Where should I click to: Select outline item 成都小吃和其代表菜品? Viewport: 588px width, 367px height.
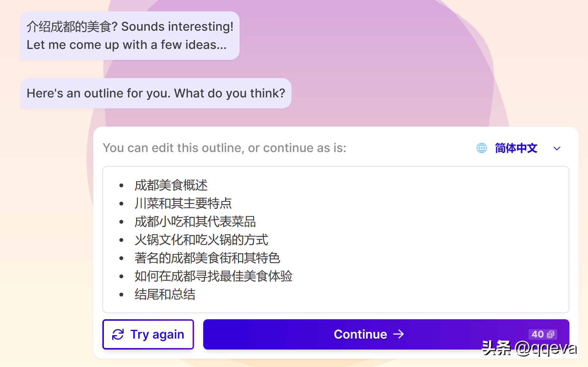[x=195, y=221]
